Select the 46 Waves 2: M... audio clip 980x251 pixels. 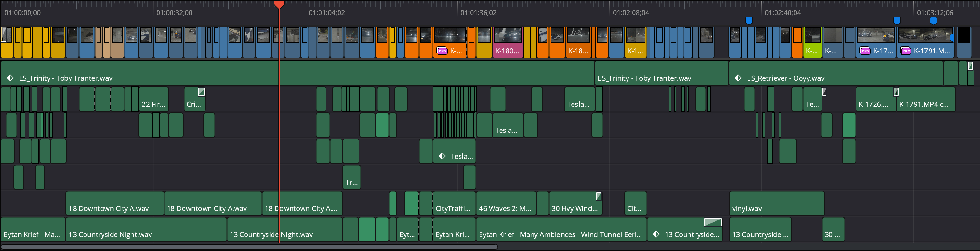pos(506,203)
